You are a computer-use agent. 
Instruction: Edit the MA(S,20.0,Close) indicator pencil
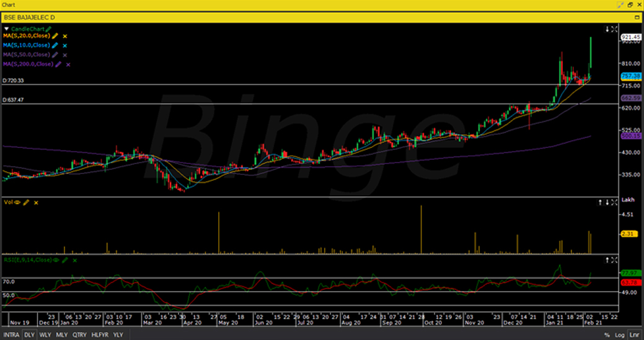click(55, 36)
